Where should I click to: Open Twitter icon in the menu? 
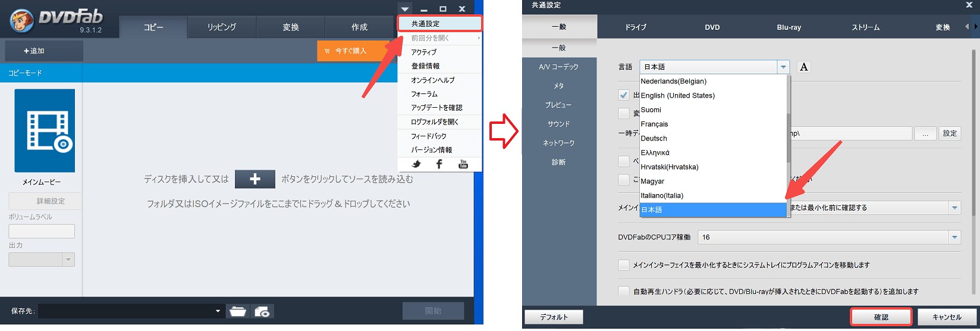click(x=416, y=164)
